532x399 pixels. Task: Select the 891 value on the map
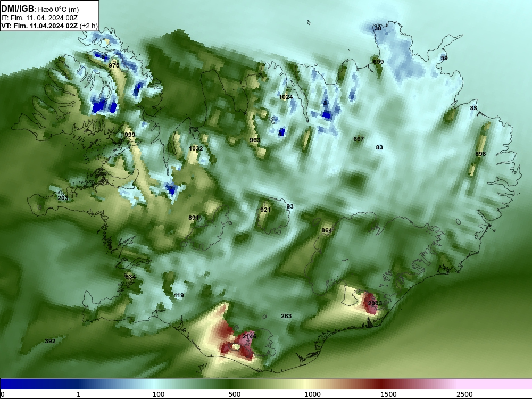click(x=194, y=218)
